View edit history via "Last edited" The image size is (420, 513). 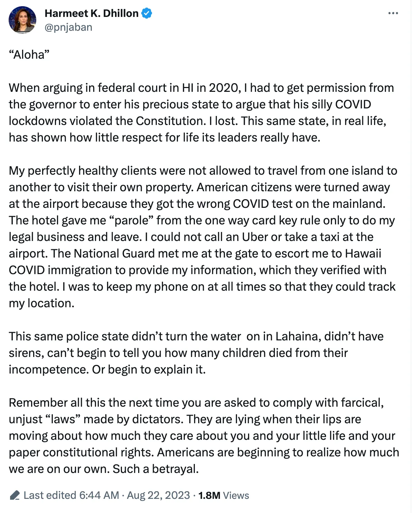50,495
